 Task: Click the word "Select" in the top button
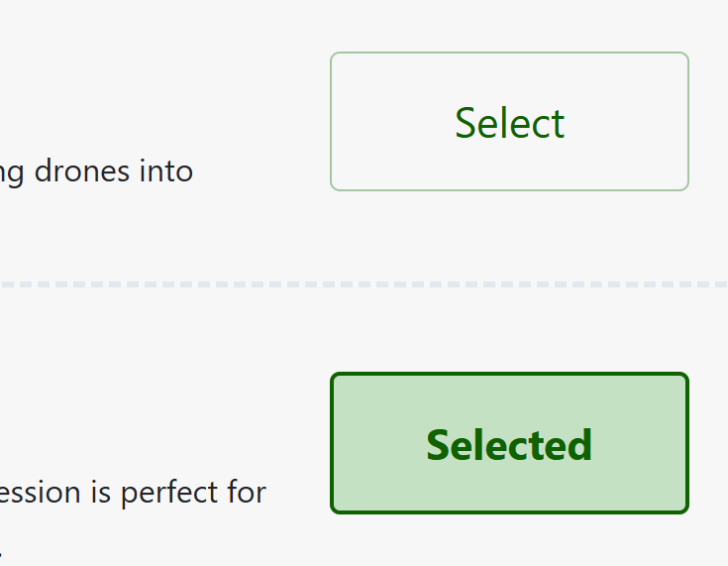pos(509,123)
